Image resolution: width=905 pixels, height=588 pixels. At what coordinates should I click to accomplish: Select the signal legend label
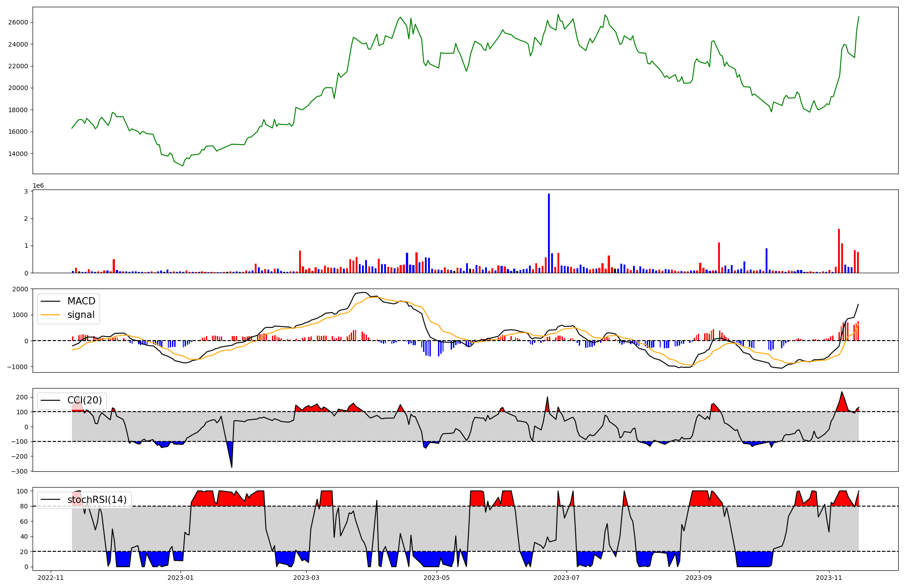click(x=81, y=315)
